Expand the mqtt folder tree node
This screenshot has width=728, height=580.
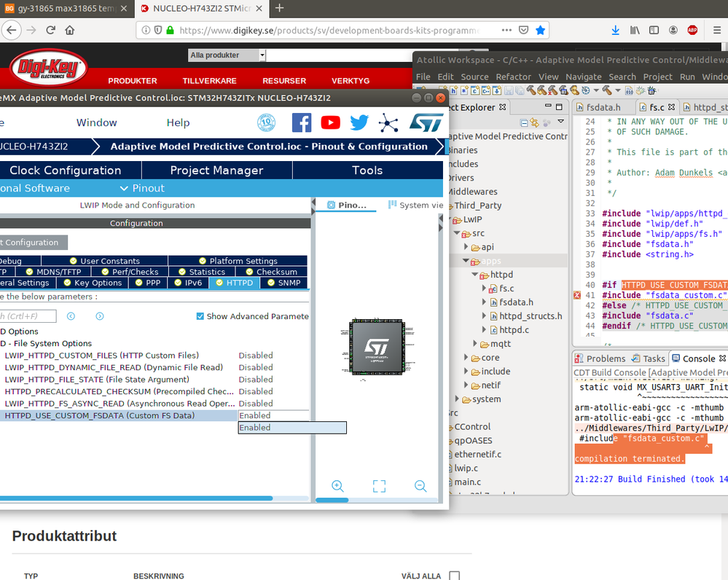pyautogui.click(x=475, y=344)
